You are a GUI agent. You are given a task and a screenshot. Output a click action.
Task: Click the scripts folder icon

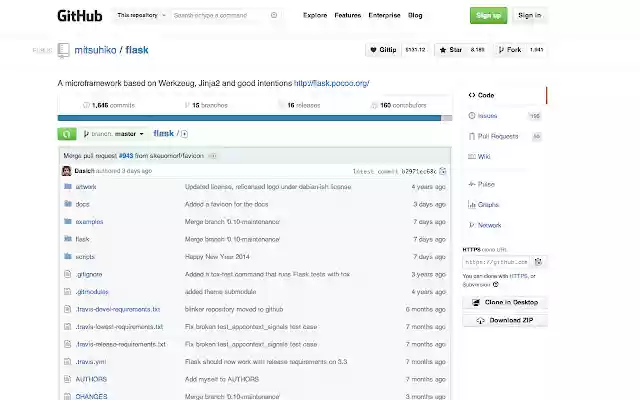68,256
